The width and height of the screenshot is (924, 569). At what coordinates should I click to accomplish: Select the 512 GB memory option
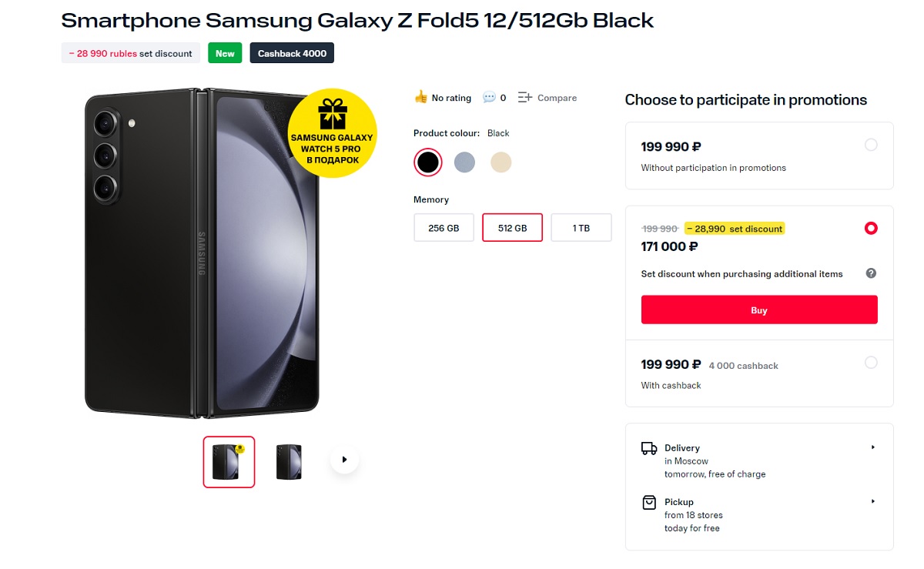tap(512, 228)
